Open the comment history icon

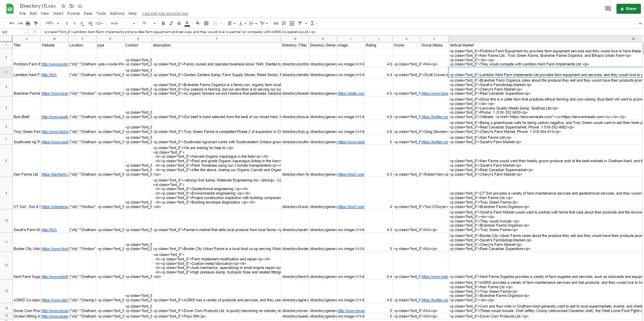click(608, 9)
